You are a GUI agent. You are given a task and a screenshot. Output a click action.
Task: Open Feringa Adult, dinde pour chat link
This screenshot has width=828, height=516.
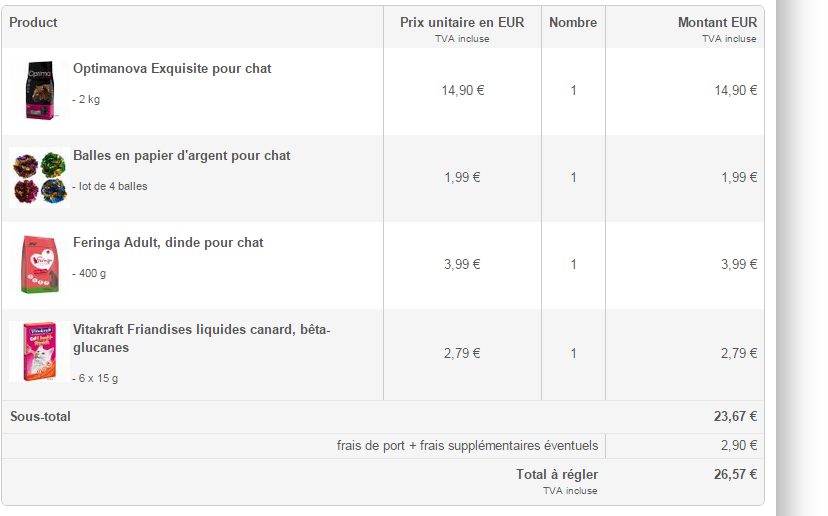pyautogui.click(x=168, y=243)
